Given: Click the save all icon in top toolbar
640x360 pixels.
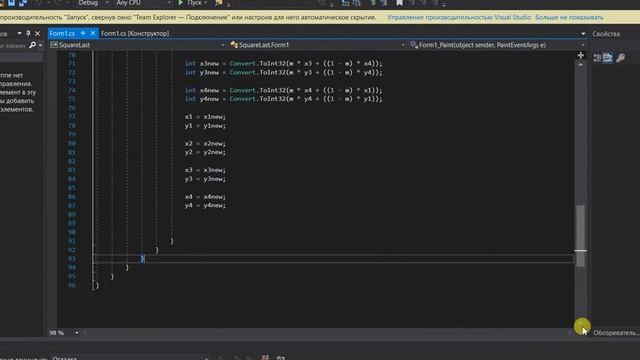Looking at the screenshot, I should click(23, 3).
